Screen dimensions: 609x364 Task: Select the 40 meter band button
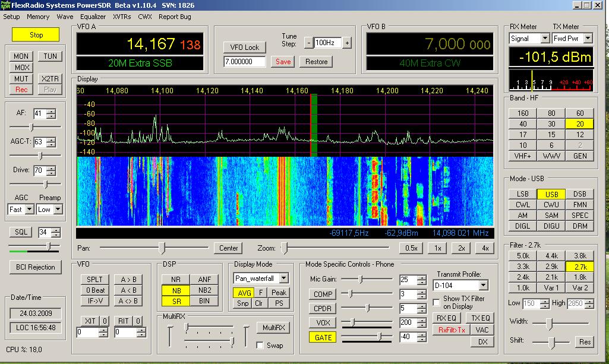tap(523, 124)
